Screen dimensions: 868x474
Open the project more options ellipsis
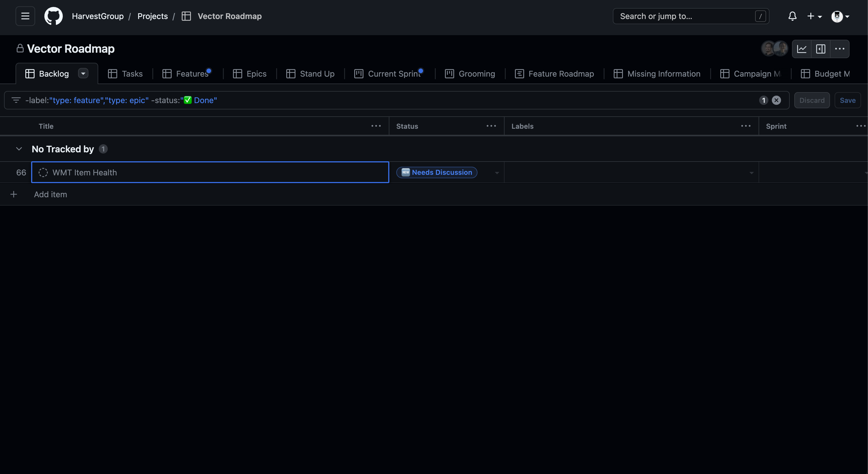[839, 49]
